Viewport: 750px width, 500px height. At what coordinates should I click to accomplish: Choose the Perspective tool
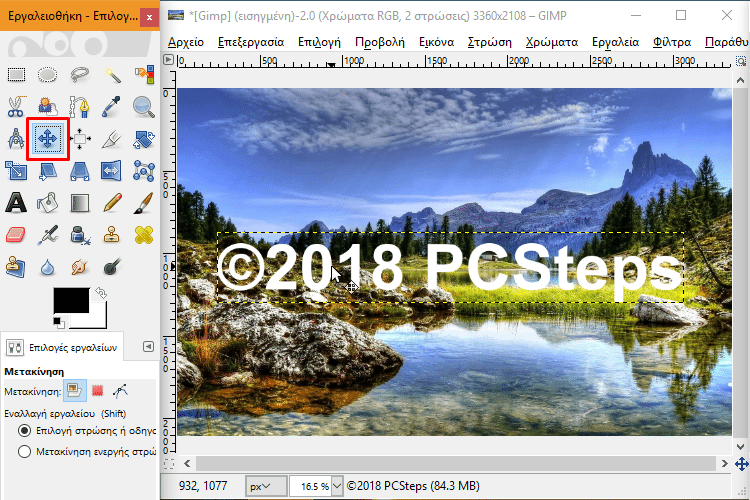click(x=79, y=171)
